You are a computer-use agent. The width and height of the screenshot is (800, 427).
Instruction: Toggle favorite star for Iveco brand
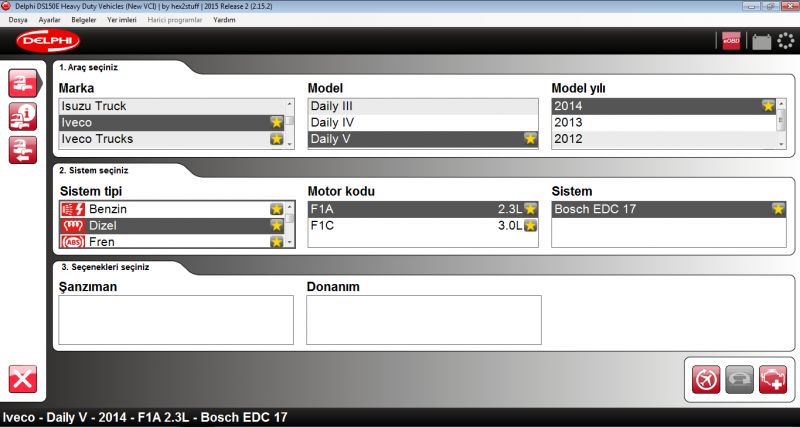pos(277,122)
